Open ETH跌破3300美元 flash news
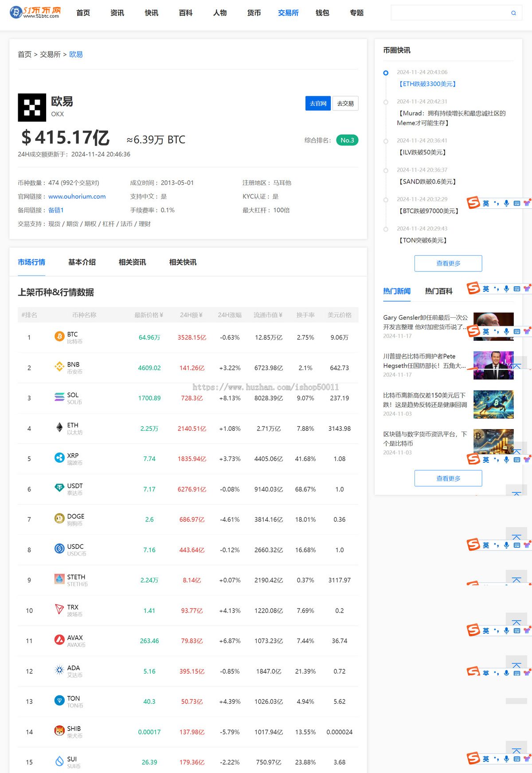This screenshot has width=532, height=773. pos(428,84)
